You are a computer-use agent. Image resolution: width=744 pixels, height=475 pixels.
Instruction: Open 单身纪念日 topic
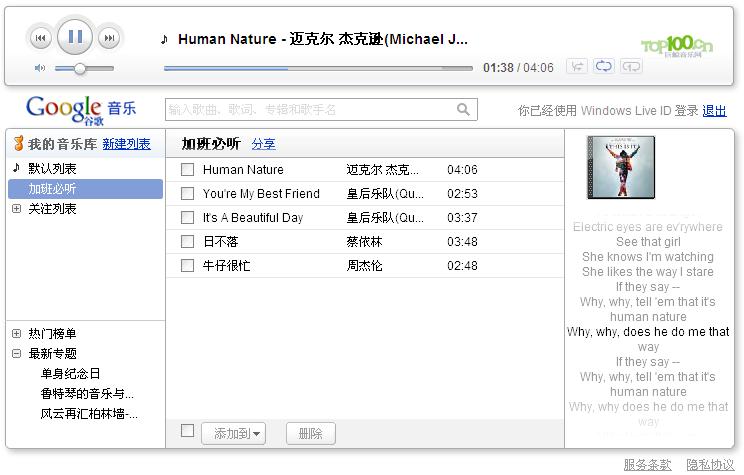[x=70, y=373]
